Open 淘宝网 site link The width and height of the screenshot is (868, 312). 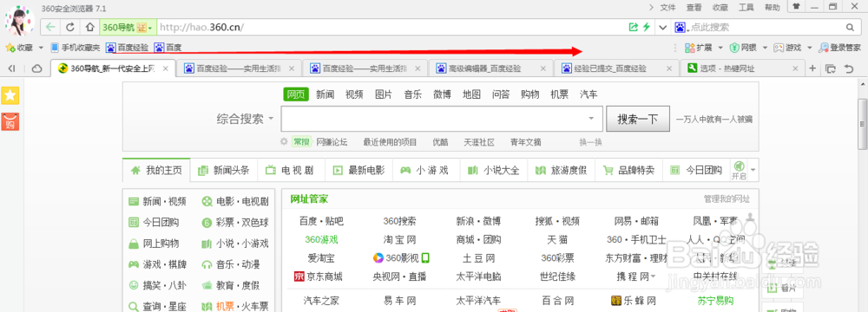(x=399, y=239)
